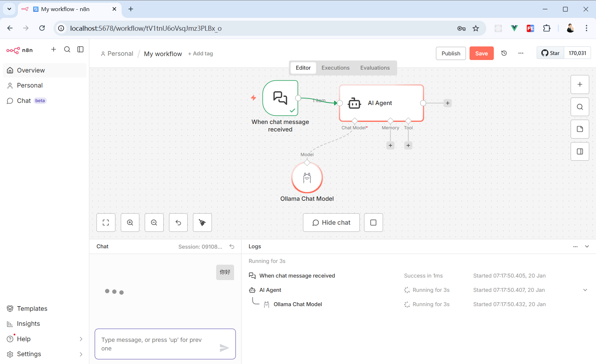This screenshot has height=364, width=596.
Task: Publish the workflow
Action: tap(451, 53)
